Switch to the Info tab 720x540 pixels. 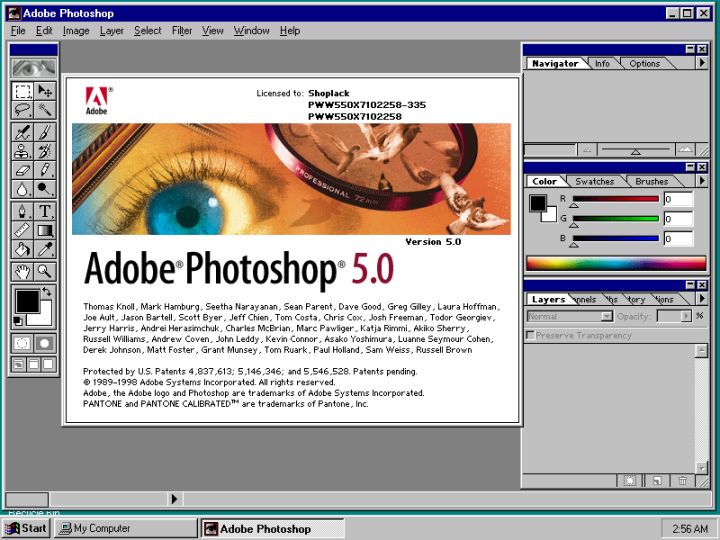coord(602,63)
